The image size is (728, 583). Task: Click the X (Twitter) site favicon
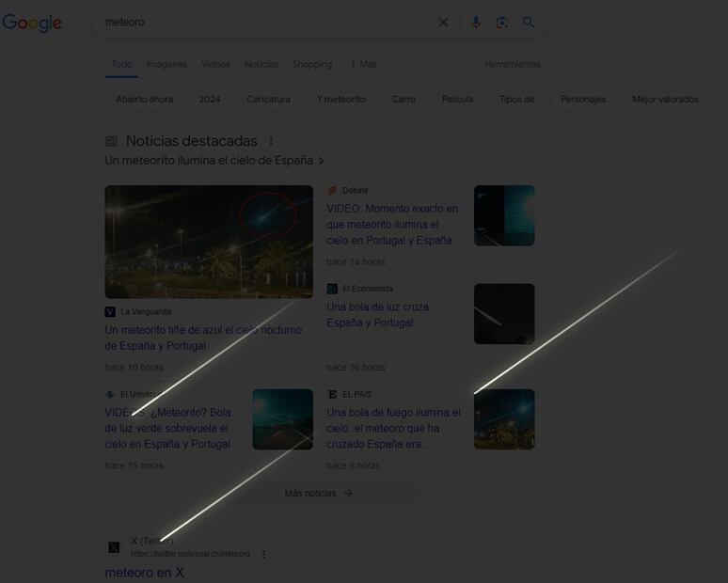pos(114,547)
